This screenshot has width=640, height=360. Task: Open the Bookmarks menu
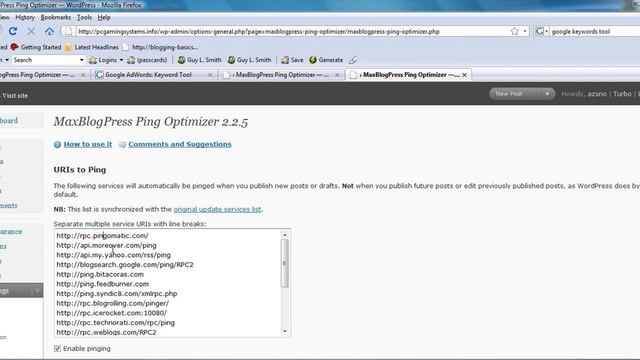pos(56,18)
